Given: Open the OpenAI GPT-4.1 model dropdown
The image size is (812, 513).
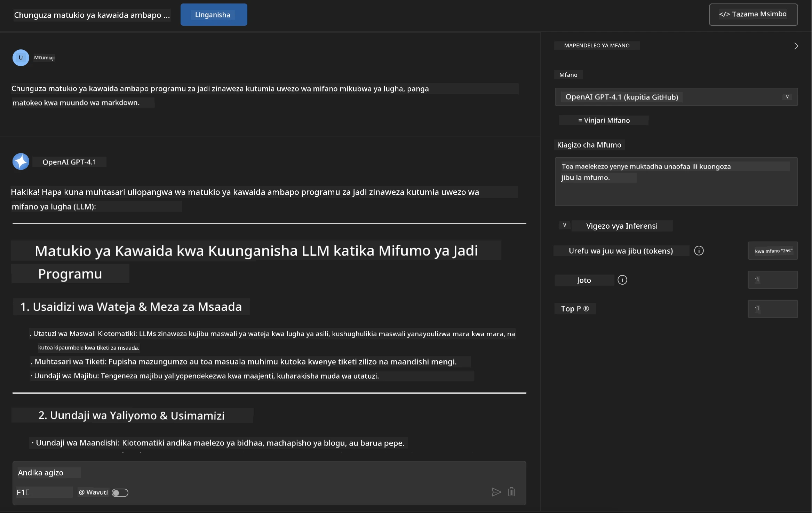Looking at the screenshot, I should 676,97.
